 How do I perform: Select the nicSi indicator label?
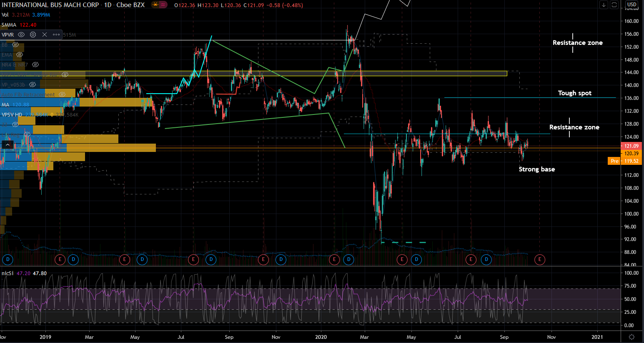coord(8,273)
